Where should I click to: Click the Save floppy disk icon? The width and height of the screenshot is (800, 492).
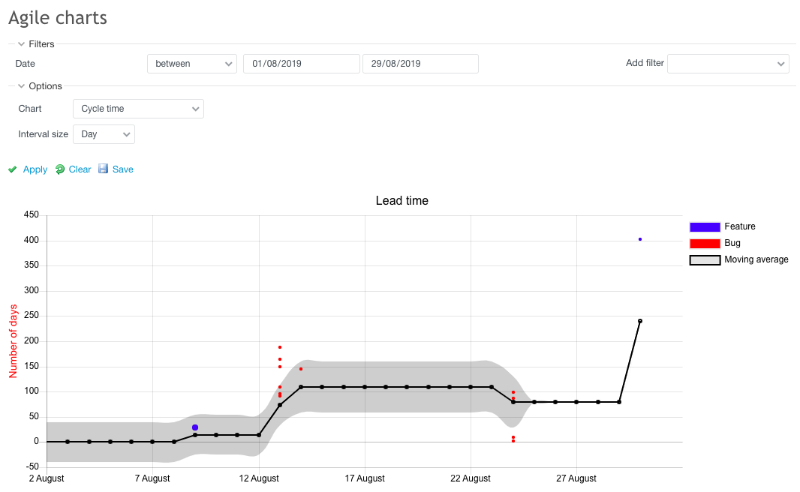[103, 170]
